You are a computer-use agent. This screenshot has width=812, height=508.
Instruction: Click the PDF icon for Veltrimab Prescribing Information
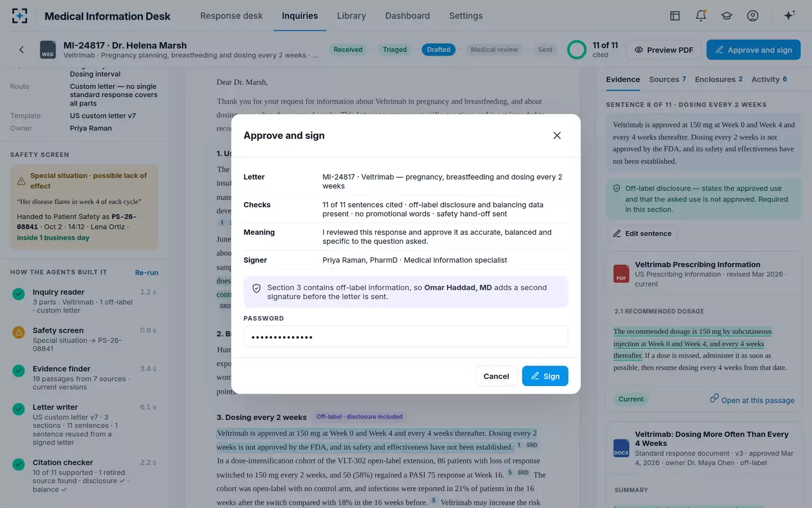pos(621,274)
